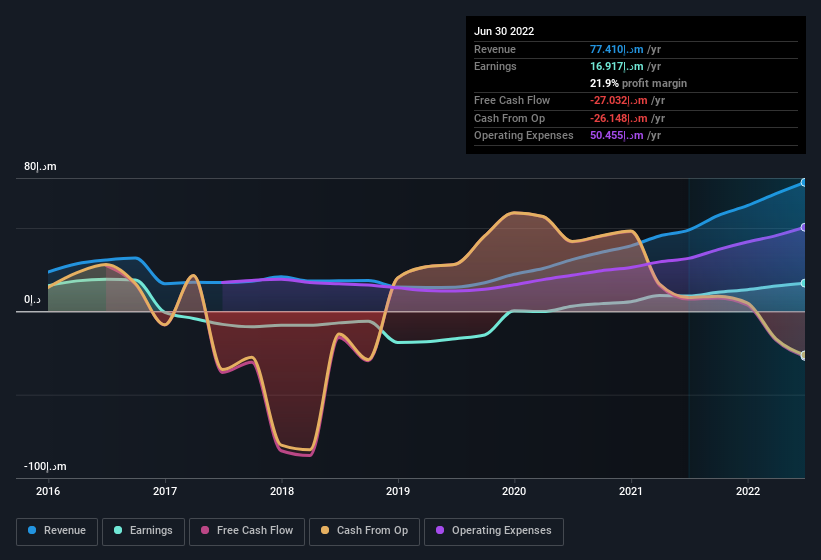
Task: Click the Cash From Op tooltip label
Action: pos(509,118)
